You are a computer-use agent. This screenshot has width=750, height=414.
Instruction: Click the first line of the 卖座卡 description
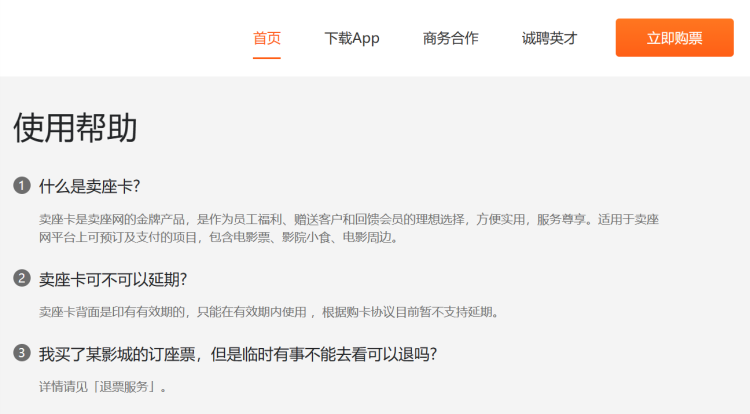[x=348, y=219]
